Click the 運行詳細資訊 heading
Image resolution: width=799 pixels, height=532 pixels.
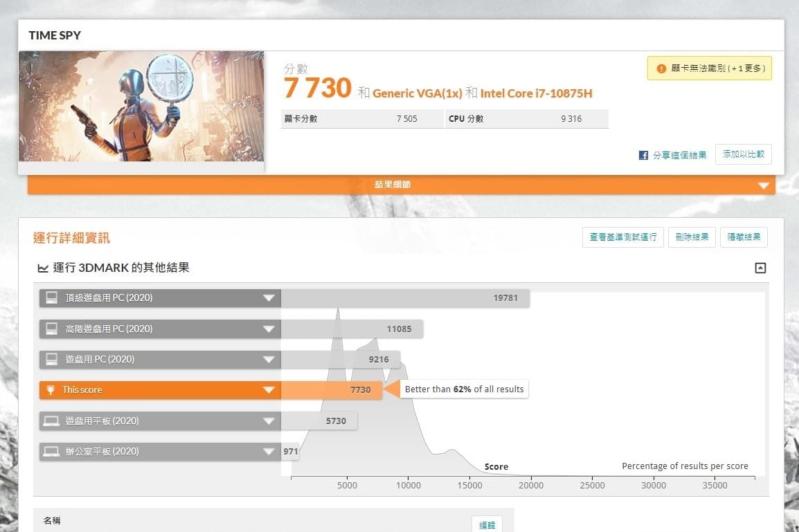tap(71, 238)
